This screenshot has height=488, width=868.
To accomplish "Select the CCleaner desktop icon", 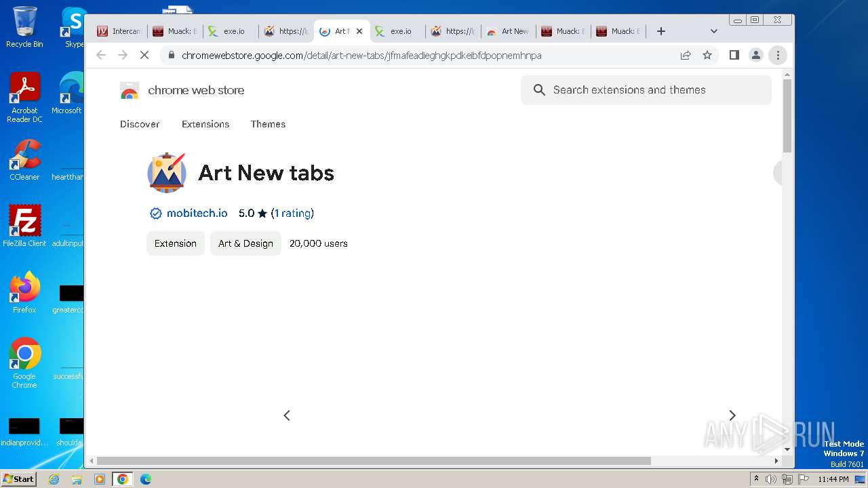I will 24,160.
